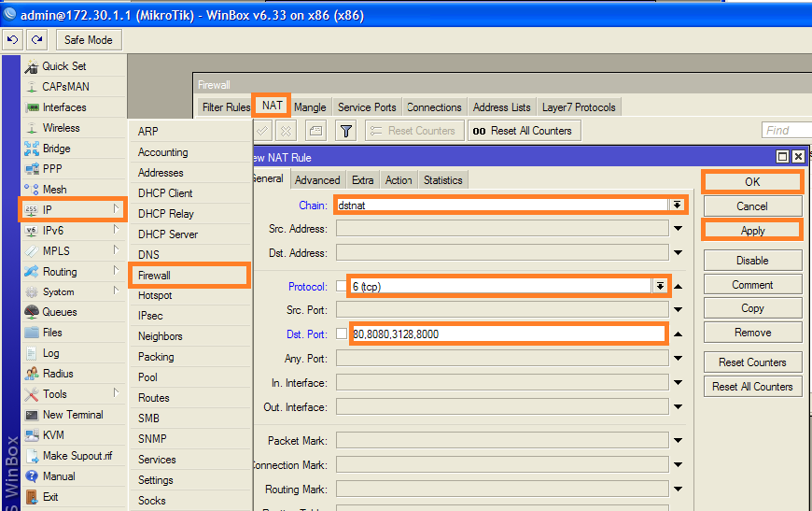
Task: Click the Undo arrow icon
Action: pos(12,40)
